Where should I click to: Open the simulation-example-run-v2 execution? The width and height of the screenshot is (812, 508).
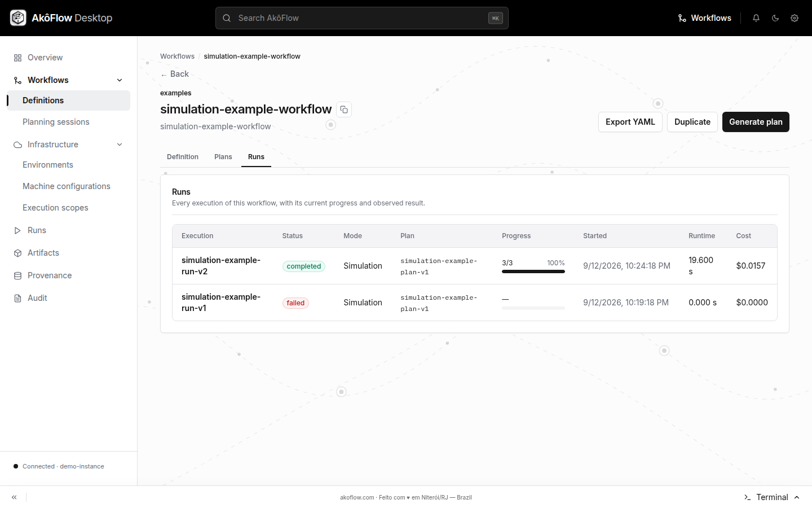(221, 266)
